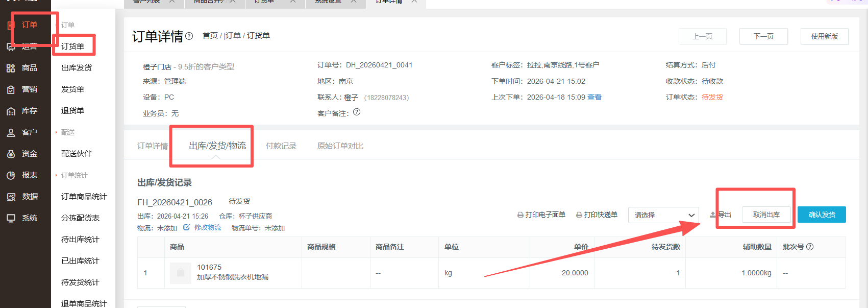Open the 请选择 dropdown

[x=663, y=215]
